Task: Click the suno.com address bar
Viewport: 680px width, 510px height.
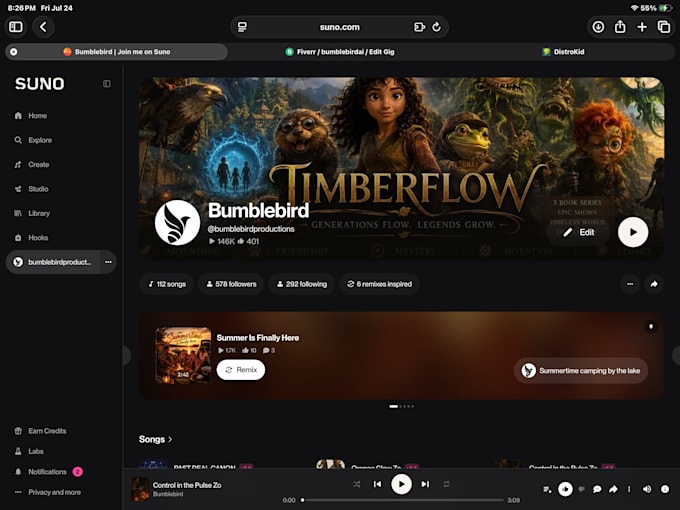Action: 340,27
